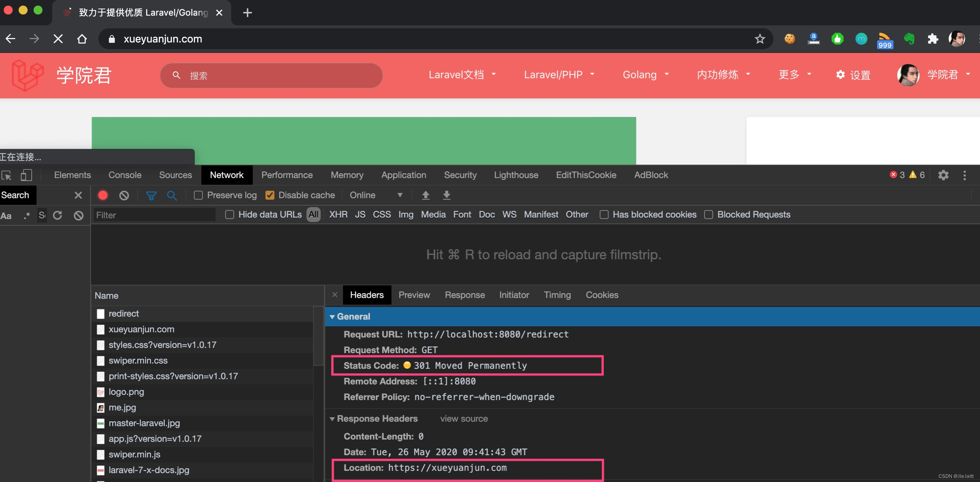980x482 pixels.
Task: Enable Preserve log checkbox
Action: coord(198,195)
